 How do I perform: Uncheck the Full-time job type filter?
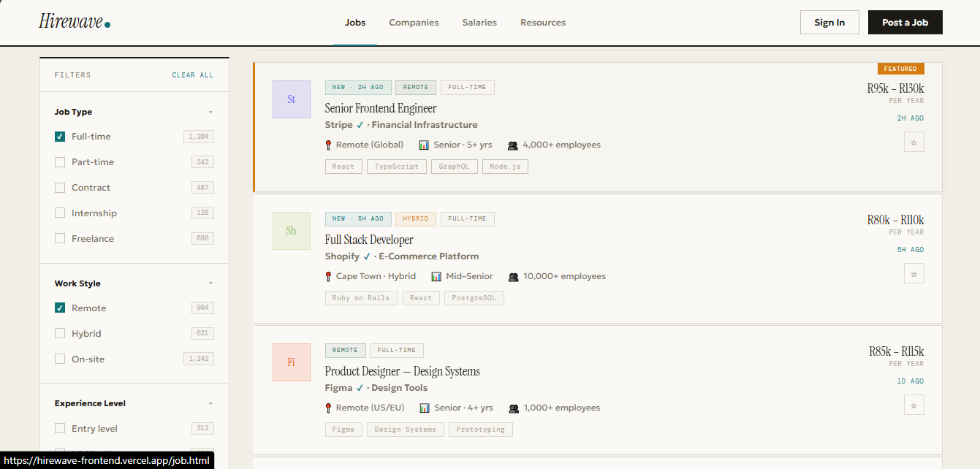click(60, 137)
